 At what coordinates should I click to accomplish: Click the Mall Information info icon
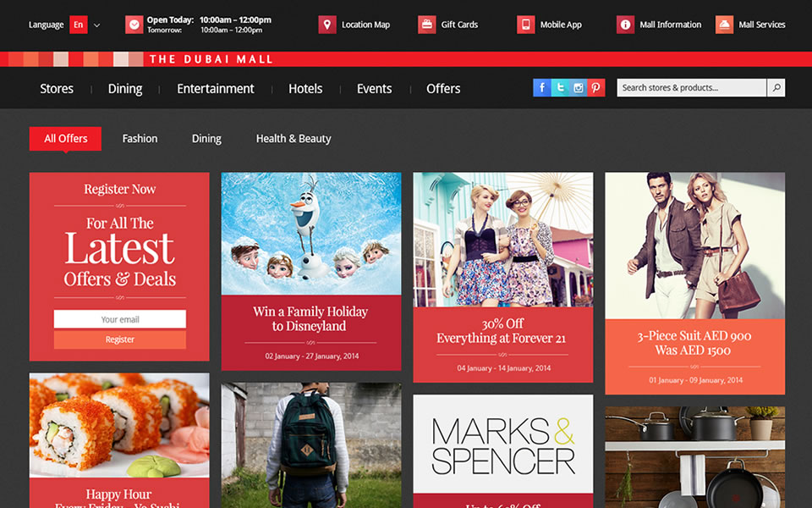(625, 25)
